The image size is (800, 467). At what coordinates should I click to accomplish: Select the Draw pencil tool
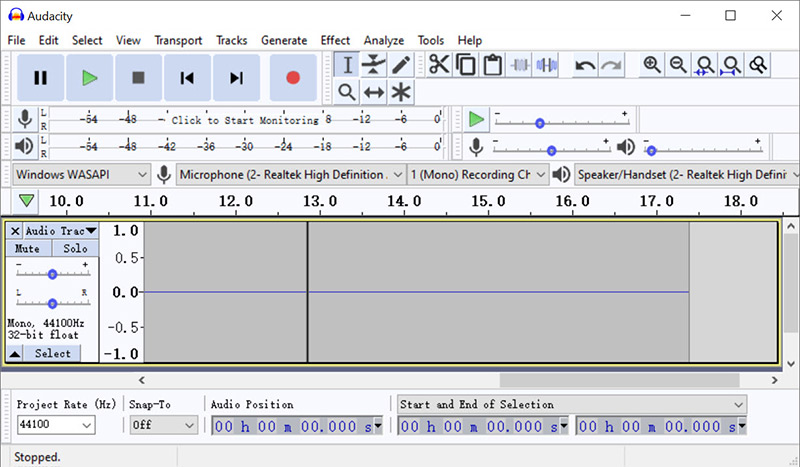click(x=401, y=65)
